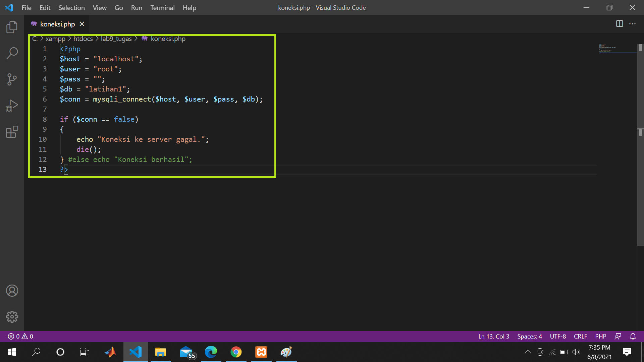Click the "root" user string
Viewport: 644px width, 362px height.
(105, 69)
